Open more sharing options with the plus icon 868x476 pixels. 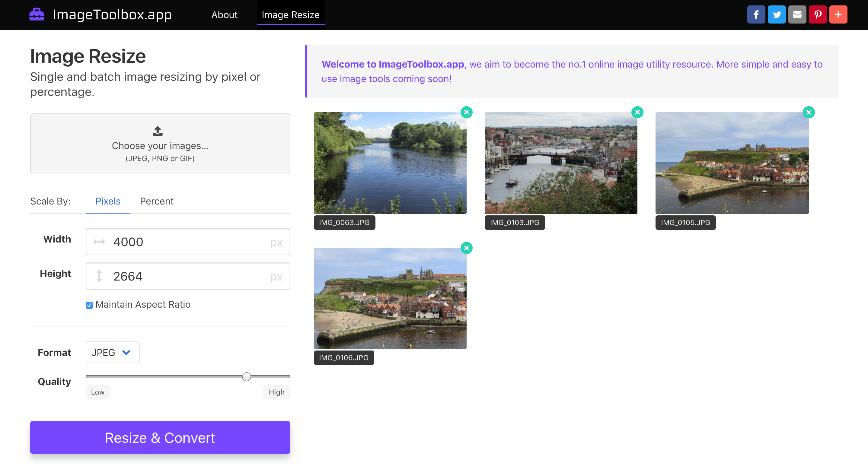[838, 14]
